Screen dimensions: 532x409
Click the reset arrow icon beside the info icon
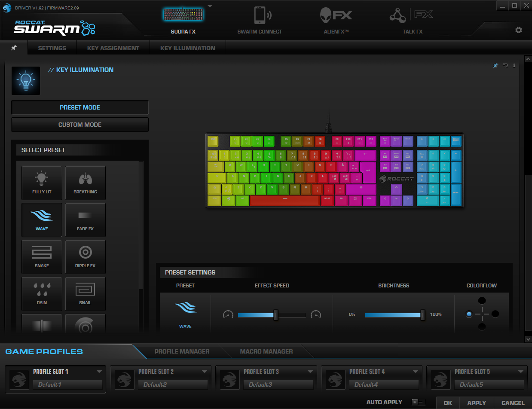(505, 66)
